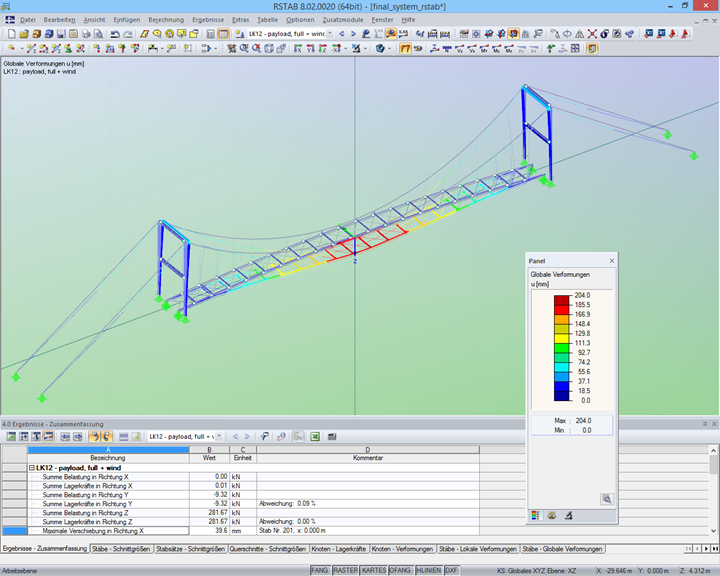The image size is (720, 576).
Task: Switch to Stäbe - Globale Verformungen tab
Action: click(562, 549)
